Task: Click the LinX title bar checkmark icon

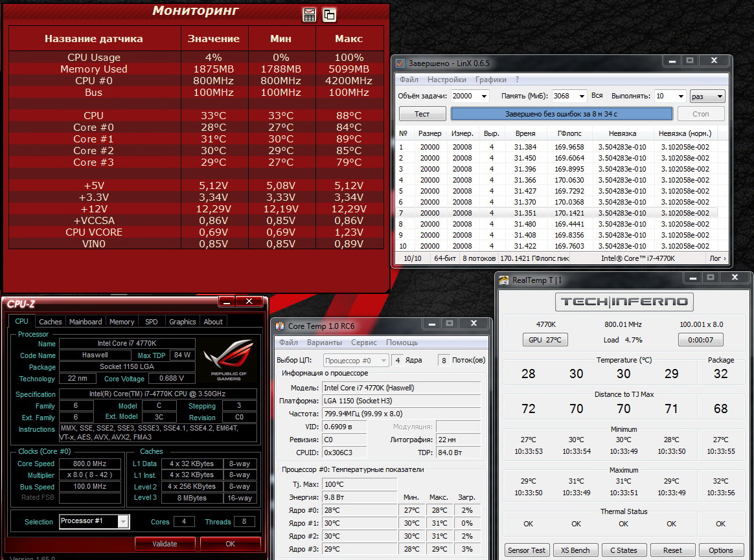Action: pos(400,63)
